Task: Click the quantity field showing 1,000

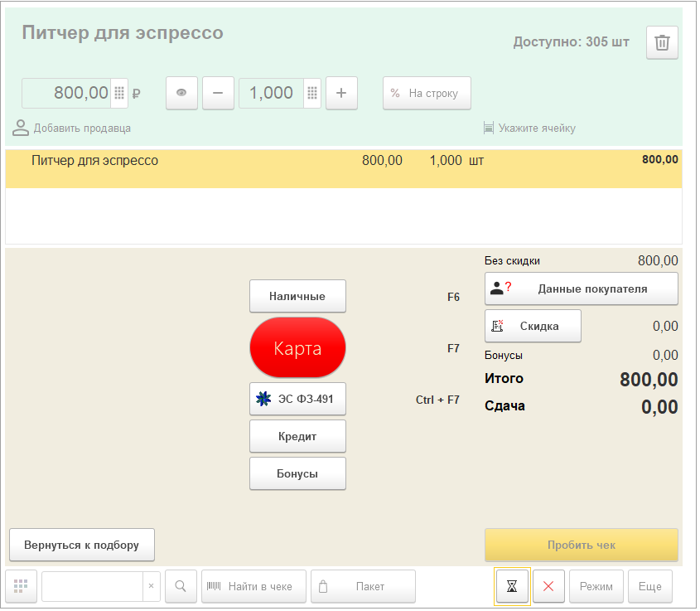Action: click(272, 93)
